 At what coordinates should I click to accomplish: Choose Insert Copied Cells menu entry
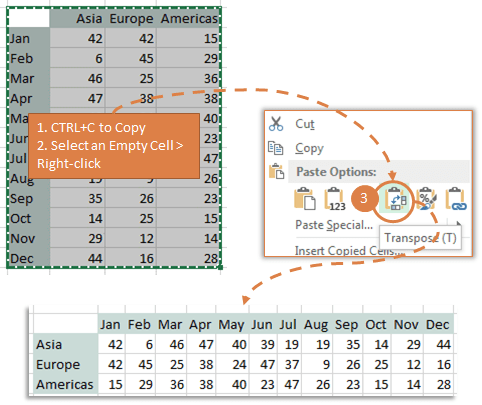coord(348,250)
